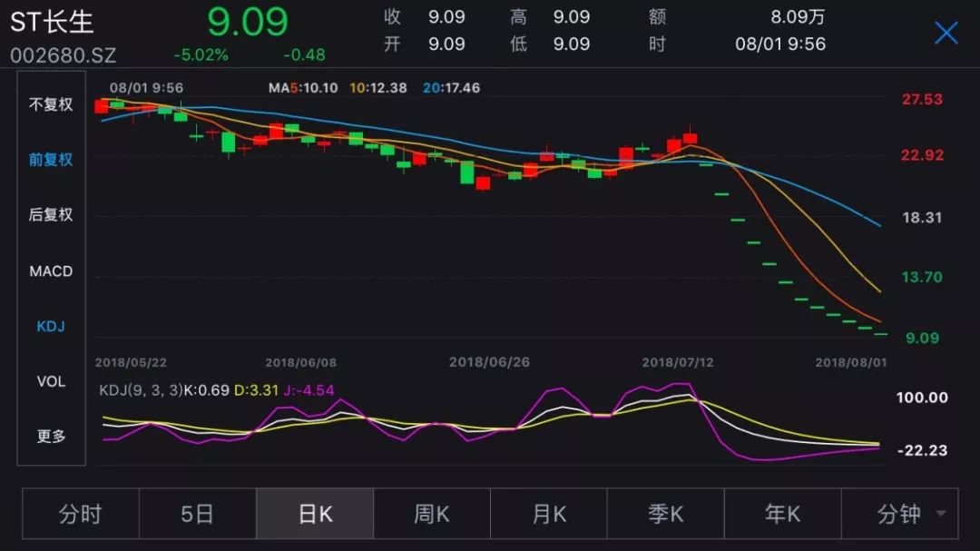Image resolution: width=980 pixels, height=551 pixels.
Task: Select the 季K quarterly chart tab
Action: click(x=665, y=513)
